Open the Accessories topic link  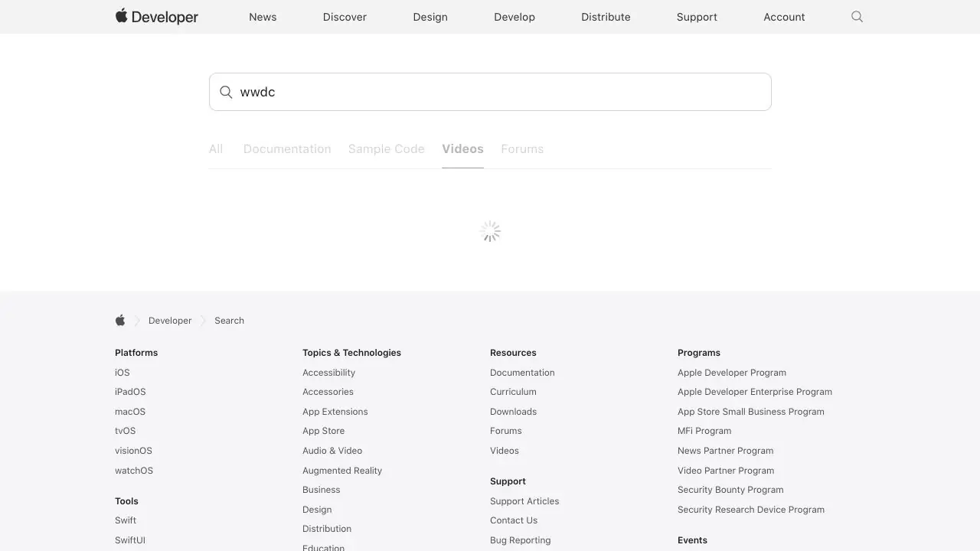pyautogui.click(x=328, y=392)
